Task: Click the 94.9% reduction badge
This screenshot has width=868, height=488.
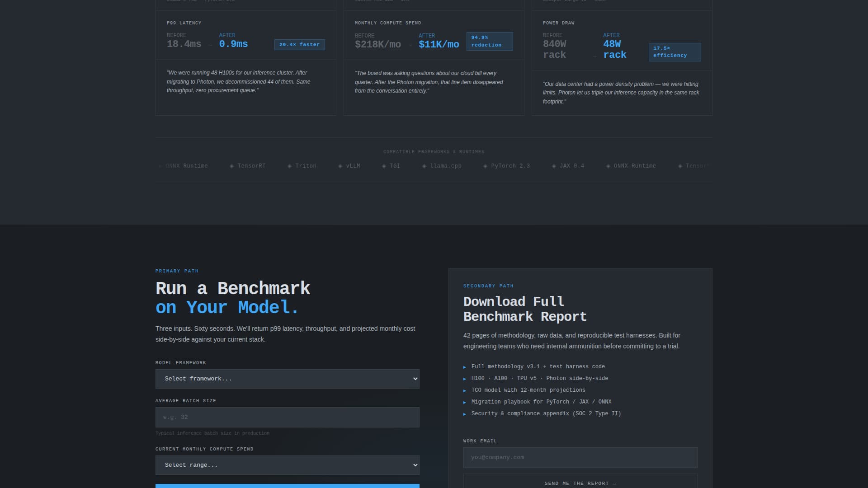Action: tap(490, 41)
